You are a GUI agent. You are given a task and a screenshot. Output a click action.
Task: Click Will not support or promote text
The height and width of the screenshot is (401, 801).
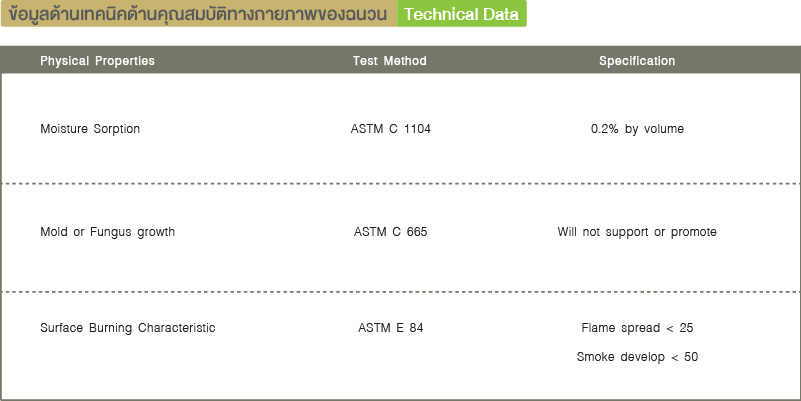click(x=637, y=232)
